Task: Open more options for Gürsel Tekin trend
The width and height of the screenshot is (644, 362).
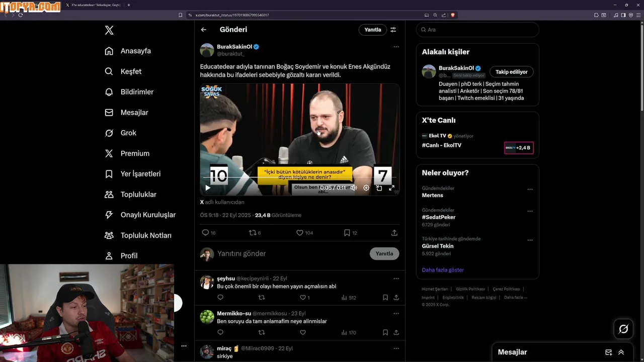Action: [530, 240]
